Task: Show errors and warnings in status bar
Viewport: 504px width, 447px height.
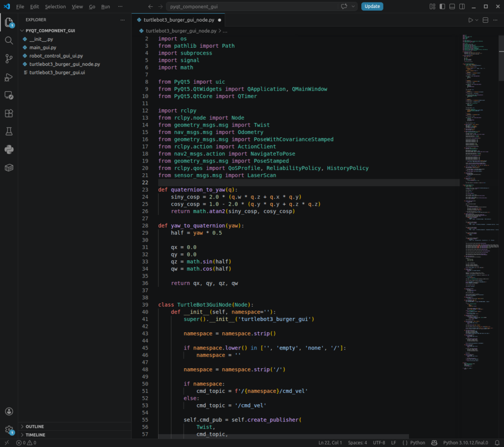Action: coord(27,443)
